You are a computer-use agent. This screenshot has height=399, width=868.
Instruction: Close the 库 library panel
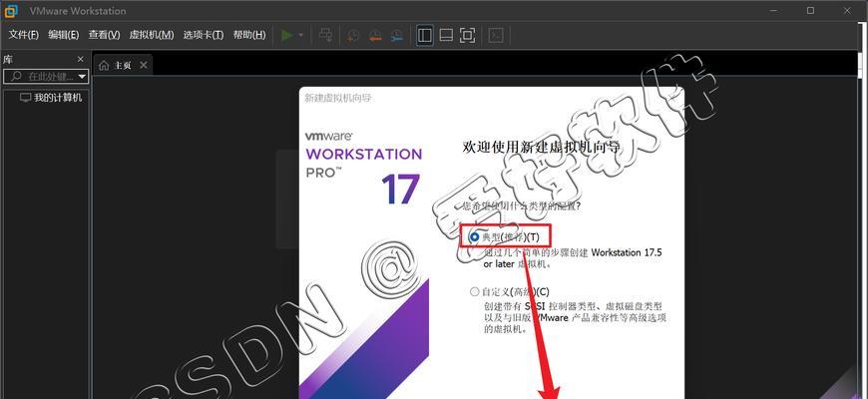[x=80, y=59]
